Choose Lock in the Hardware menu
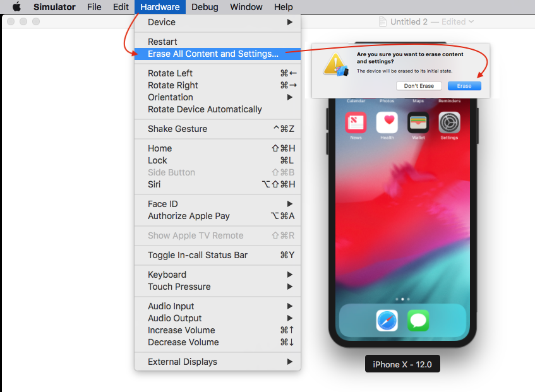Screen dimensions: 535x392 click(x=217, y=160)
